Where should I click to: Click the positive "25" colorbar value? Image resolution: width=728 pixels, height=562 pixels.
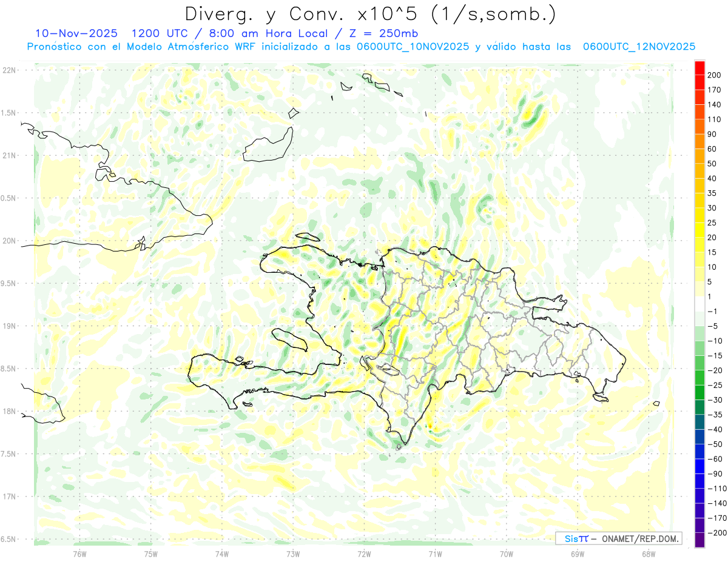pos(713,222)
